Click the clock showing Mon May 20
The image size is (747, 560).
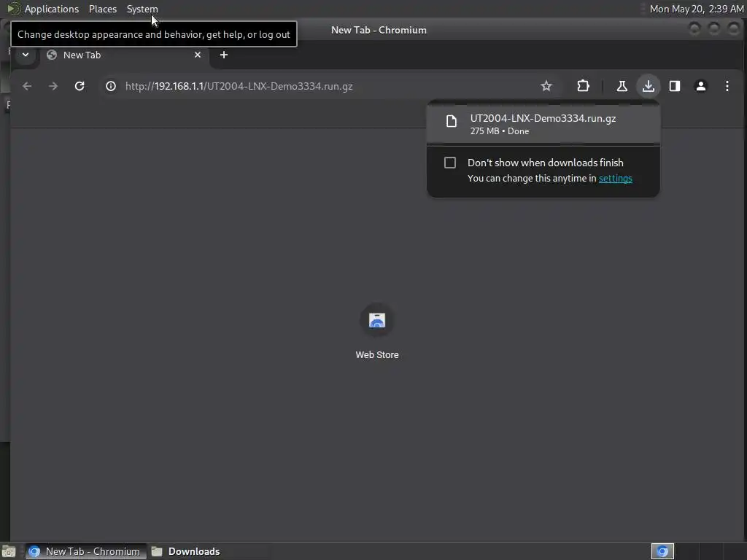[697, 9]
